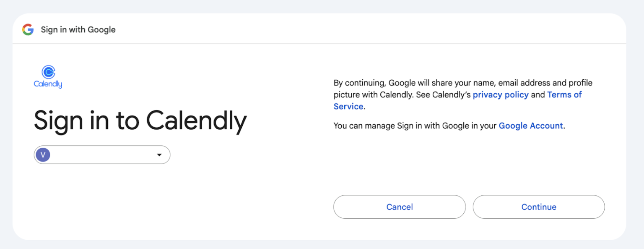
Task: Click the Calendly logo icon
Action: pos(48,72)
